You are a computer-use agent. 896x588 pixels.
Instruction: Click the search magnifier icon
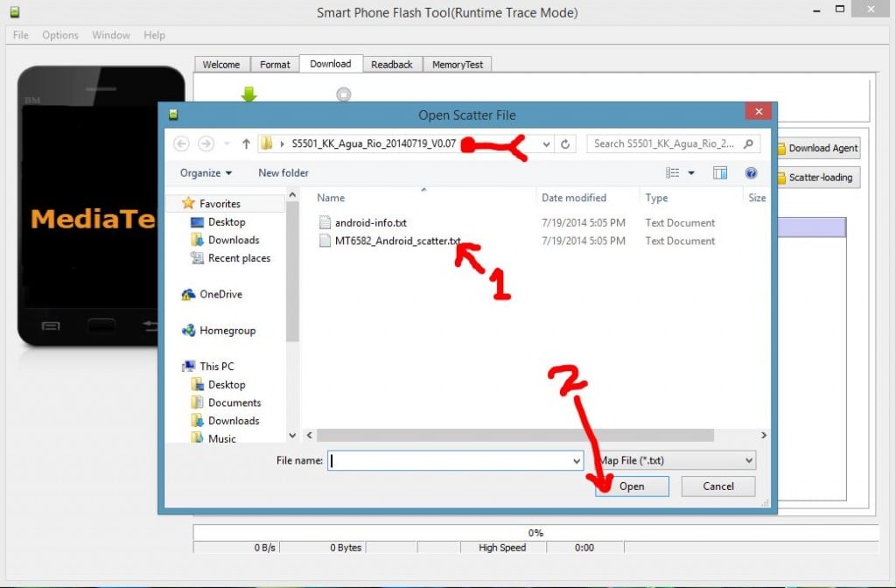click(x=749, y=144)
